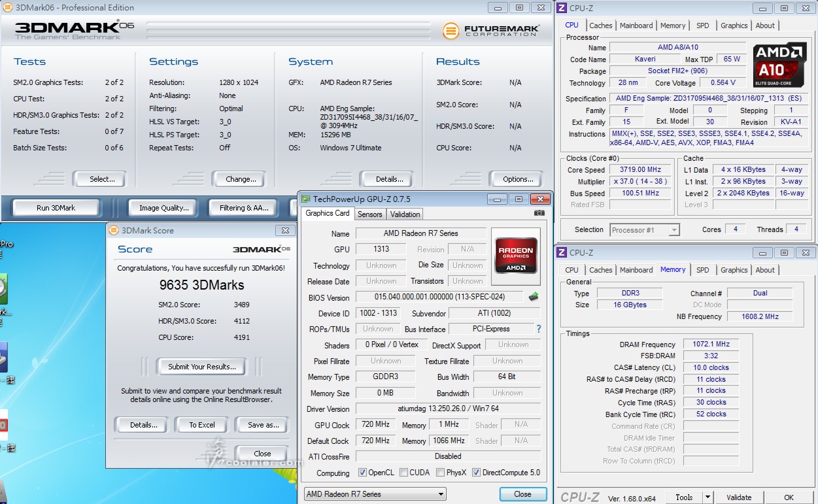This screenshot has width=818, height=504.
Task: Click the Core Speed value 3719.00 MHz
Action: click(x=640, y=169)
